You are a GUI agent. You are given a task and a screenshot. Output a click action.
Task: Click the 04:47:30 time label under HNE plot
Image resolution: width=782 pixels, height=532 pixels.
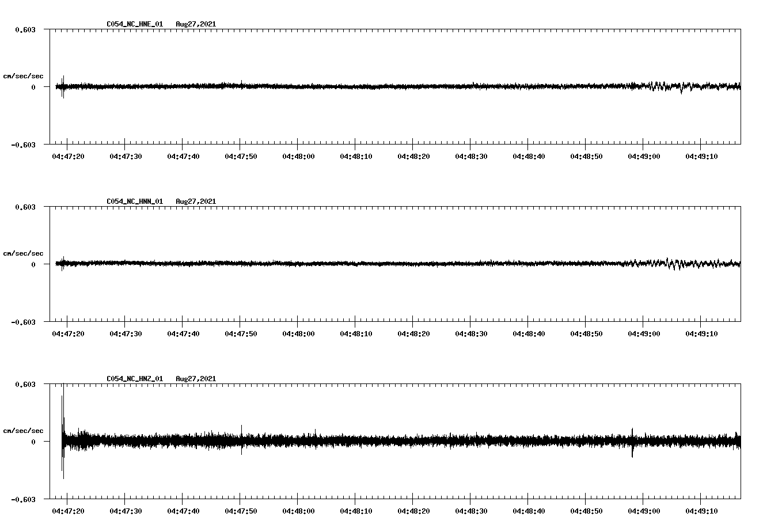(126, 156)
